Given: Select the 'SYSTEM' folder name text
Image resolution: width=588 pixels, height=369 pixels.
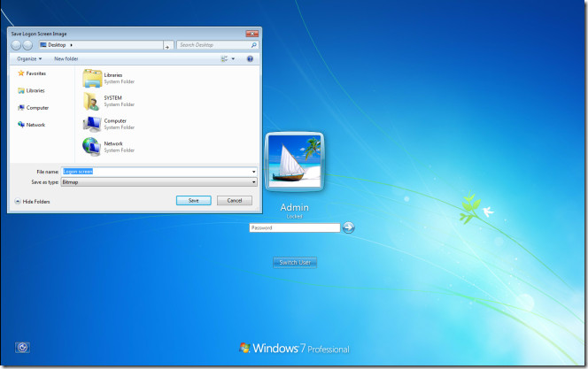Looking at the screenshot, I should pos(112,97).
